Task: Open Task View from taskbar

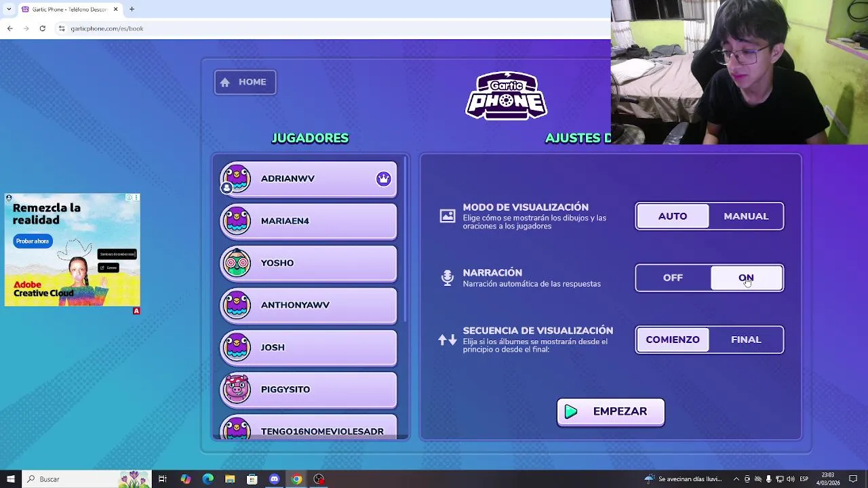Action: (x=163, y=479)
